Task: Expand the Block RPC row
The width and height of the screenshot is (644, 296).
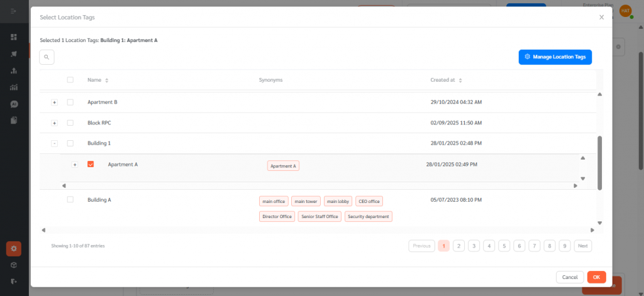Action: (55, 123)
